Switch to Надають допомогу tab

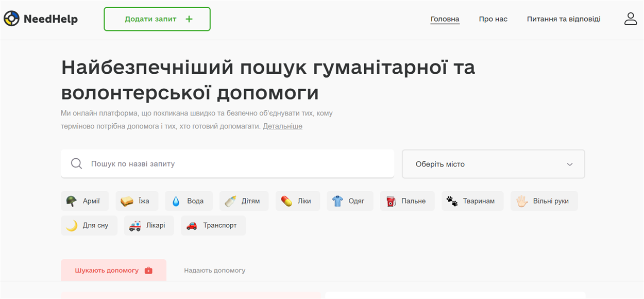[x=214, y=270]
